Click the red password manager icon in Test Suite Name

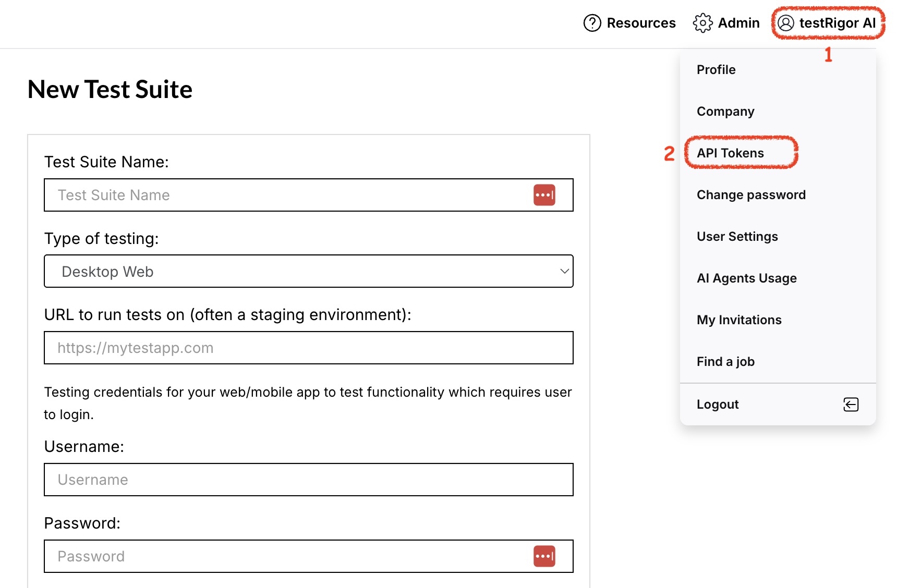pyautogui.click(x=544, y=195)
